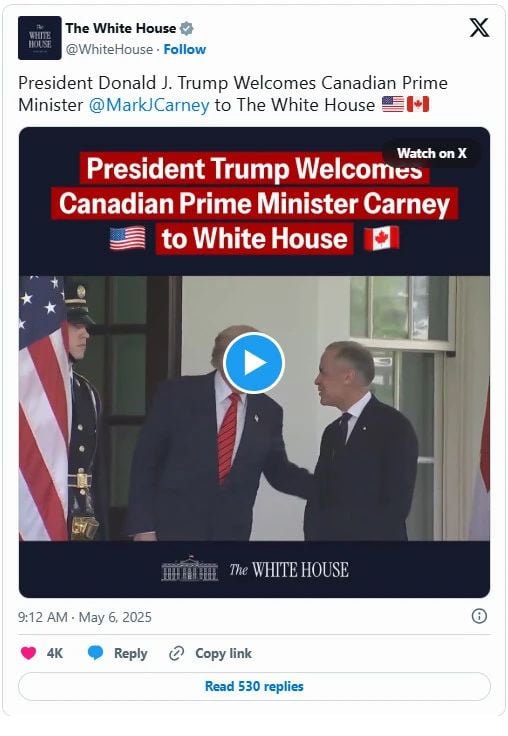Click the verified badge next to The White House
508x736 pixels.
187,28
